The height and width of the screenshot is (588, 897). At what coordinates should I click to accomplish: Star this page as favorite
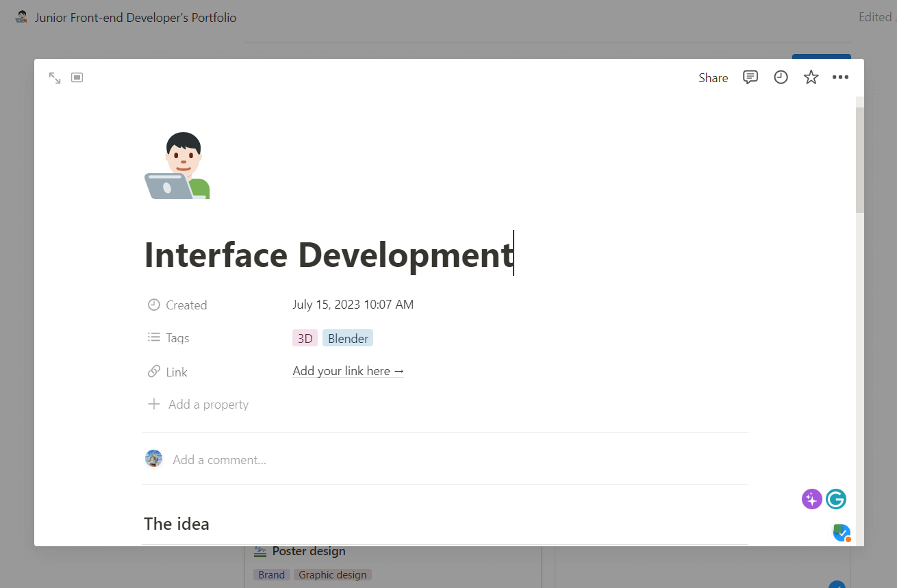pos(811,77)
